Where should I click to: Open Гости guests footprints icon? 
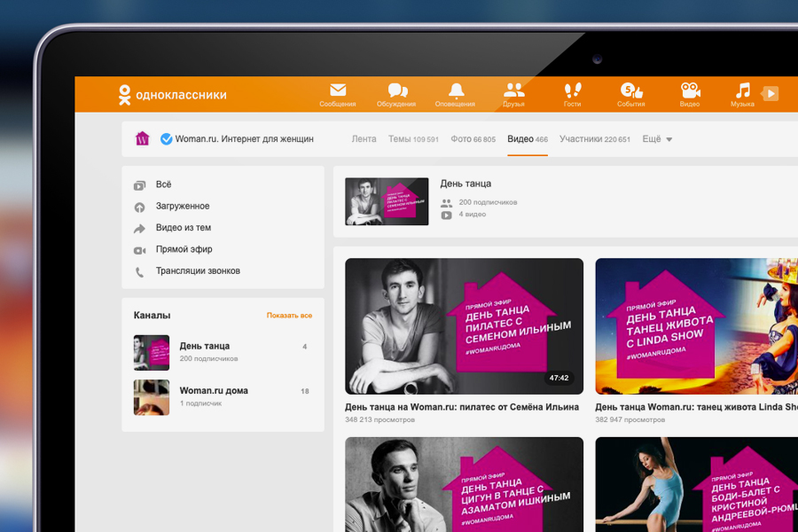(x=573, y=90)
